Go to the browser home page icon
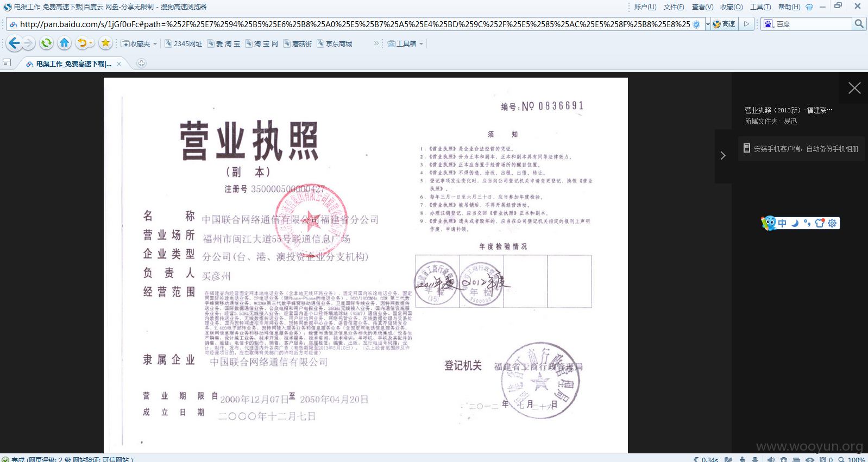 [64, 43]
